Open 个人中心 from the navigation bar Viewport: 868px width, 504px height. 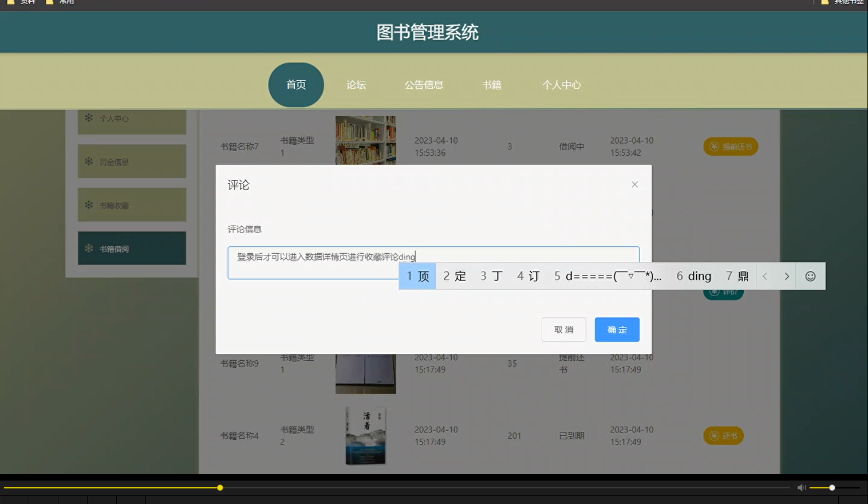[x=562, y=84]
